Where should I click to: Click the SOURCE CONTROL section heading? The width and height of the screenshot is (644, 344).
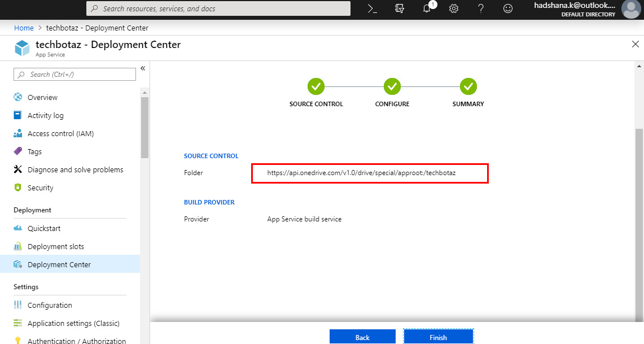211,156
